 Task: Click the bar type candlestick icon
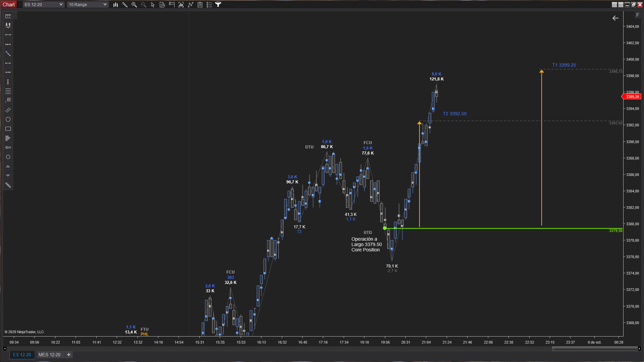115,5
